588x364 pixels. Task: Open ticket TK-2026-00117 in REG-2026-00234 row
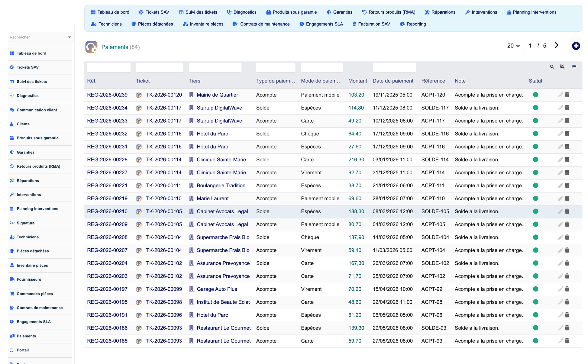point(164,108)
